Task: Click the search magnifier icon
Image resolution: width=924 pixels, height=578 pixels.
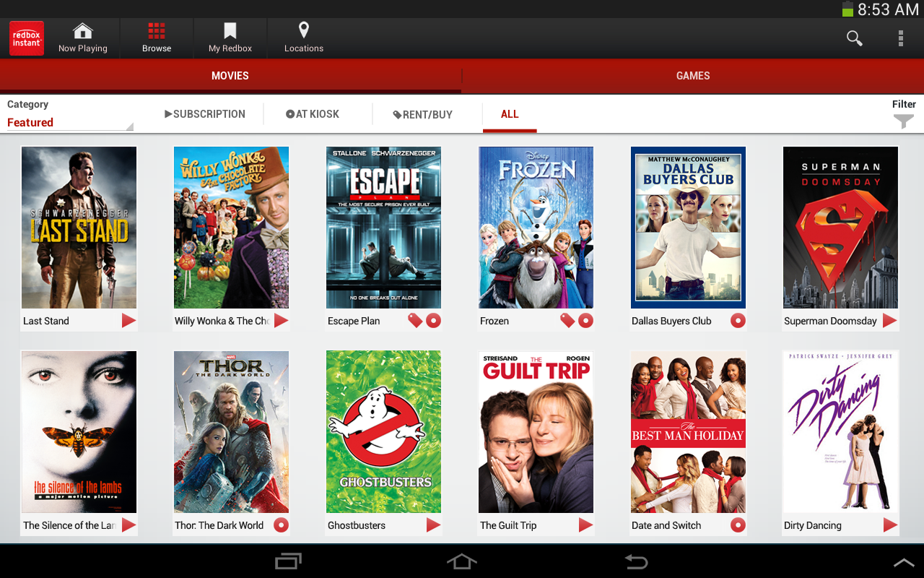Action: click(854, 38)
